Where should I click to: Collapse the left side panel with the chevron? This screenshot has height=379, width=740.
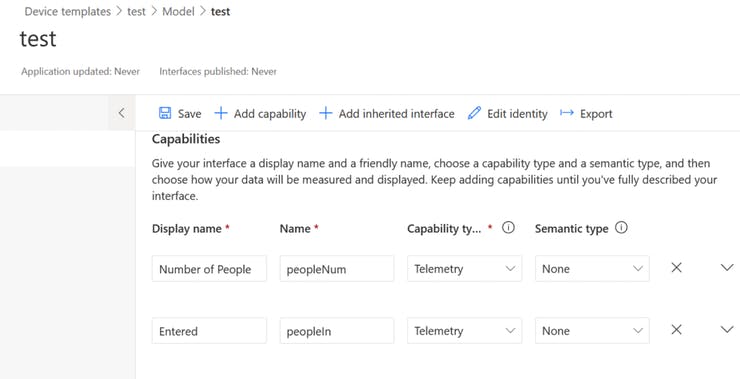click(x=122, y=113)
